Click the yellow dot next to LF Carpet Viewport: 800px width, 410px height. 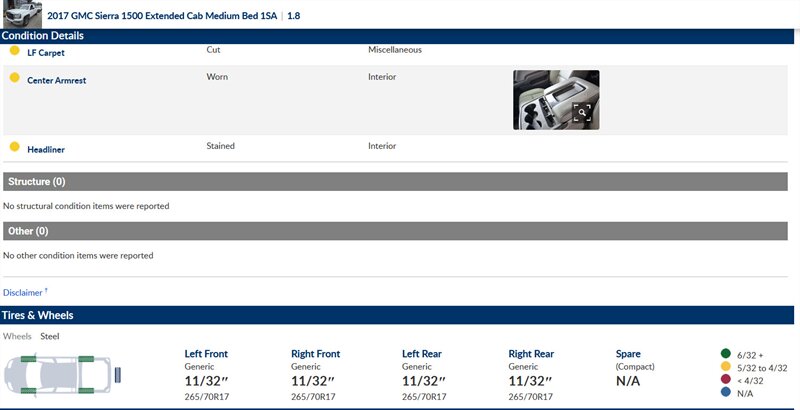(14, 50)
